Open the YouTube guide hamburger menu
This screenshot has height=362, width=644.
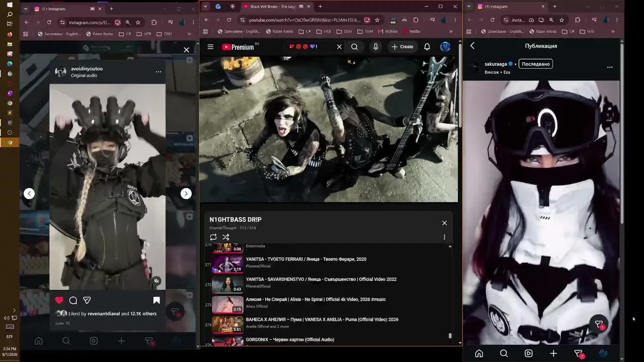(x=210, y=47)
